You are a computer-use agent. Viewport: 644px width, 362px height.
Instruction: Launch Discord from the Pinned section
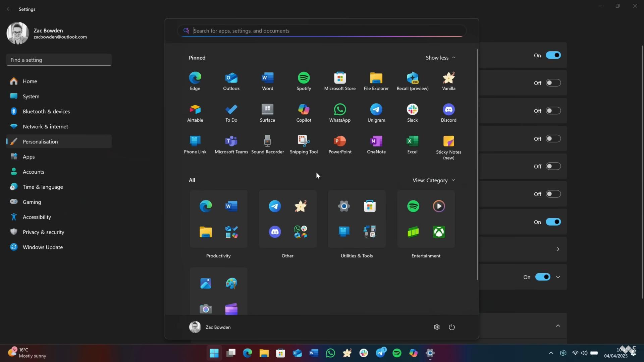pos(448,113)
